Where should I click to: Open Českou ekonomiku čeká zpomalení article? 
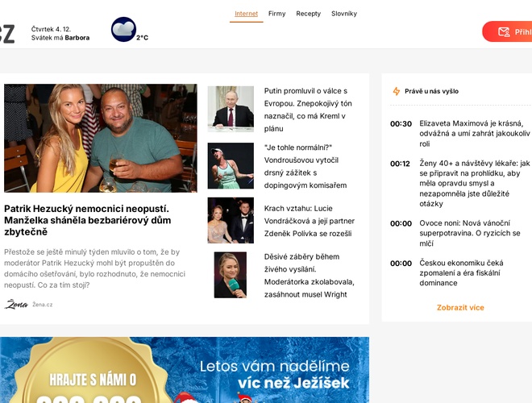pos(461,272)
